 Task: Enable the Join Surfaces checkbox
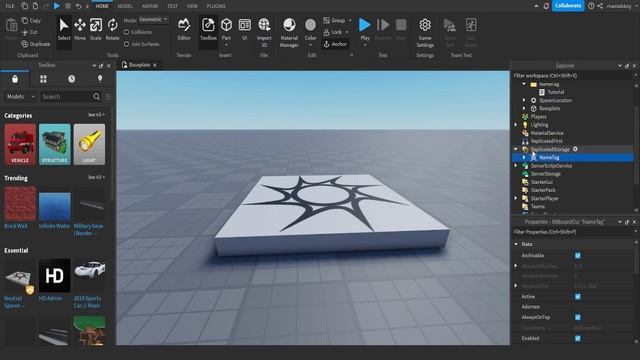click(127, 44)
